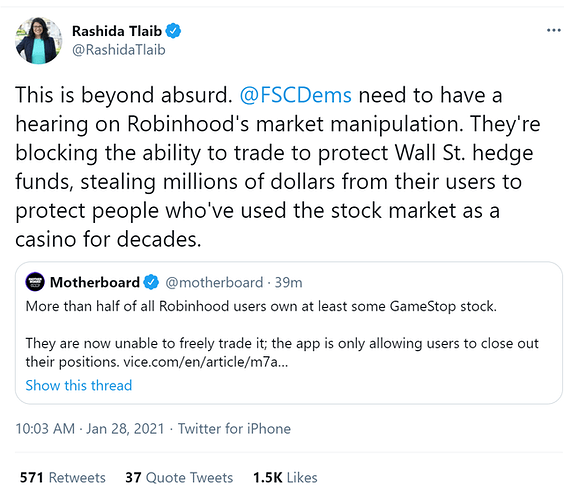Viewport: 564px width, 500px height.
Task: Click Rashida Tlaib's profile picture
Action: click(38, 41)
